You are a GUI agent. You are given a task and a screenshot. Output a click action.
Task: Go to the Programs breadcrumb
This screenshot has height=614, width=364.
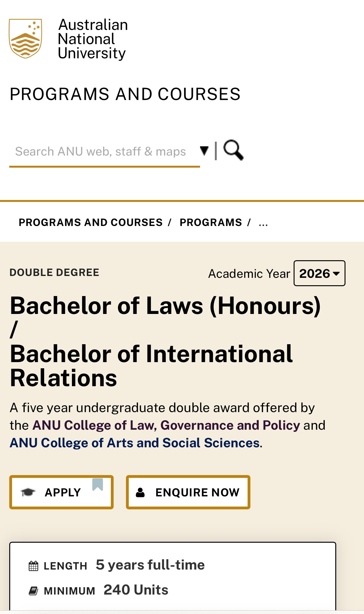pos(211,223)
